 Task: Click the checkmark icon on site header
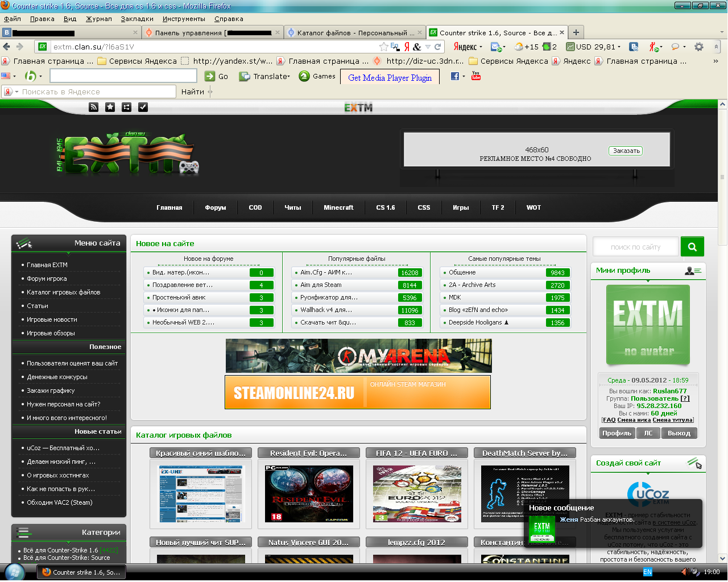(143, 107)
